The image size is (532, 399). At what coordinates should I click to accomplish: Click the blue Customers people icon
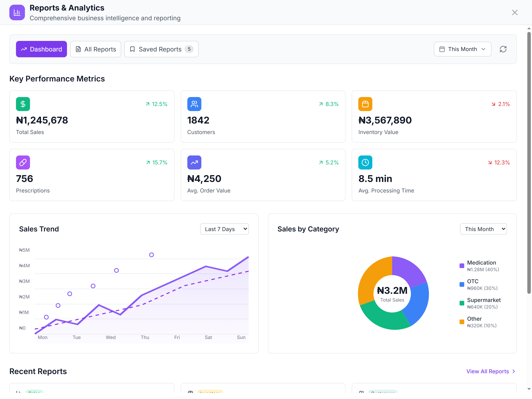[x=194, y=104]
